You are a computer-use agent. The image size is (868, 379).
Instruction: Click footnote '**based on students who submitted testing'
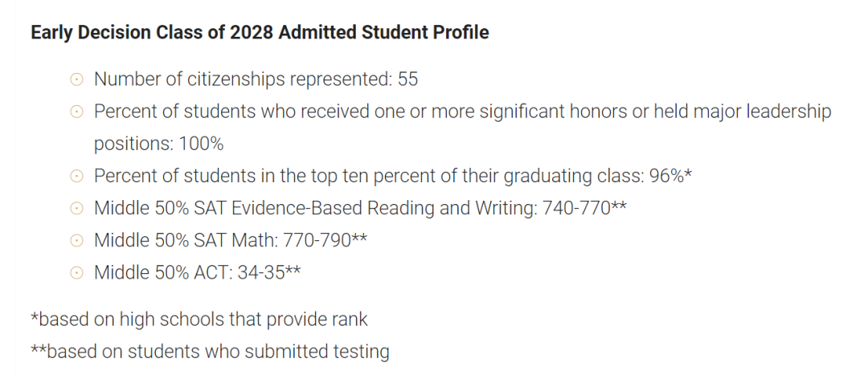(210, 352)
